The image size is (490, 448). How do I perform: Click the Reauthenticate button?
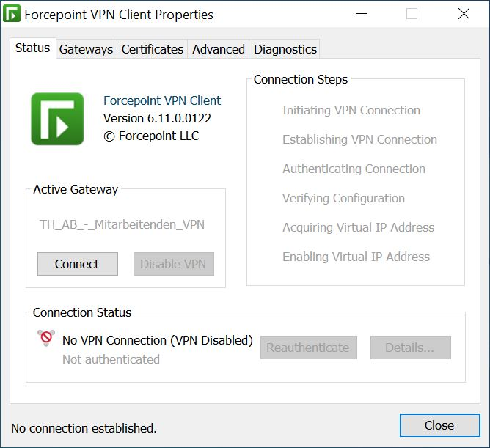(x=308, y=348)
